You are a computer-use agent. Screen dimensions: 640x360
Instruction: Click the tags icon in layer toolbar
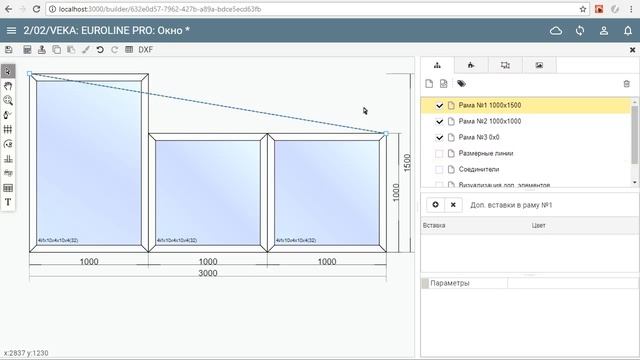pos(461,84)
